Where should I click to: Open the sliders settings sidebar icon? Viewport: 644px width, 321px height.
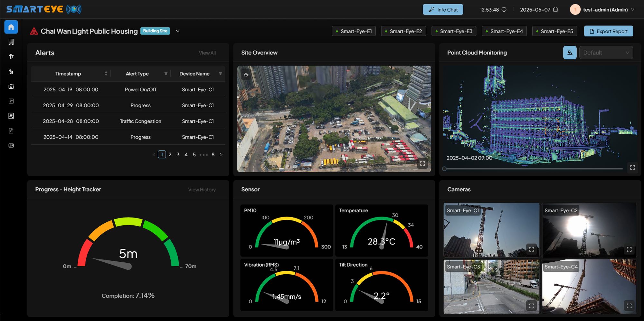11,101
